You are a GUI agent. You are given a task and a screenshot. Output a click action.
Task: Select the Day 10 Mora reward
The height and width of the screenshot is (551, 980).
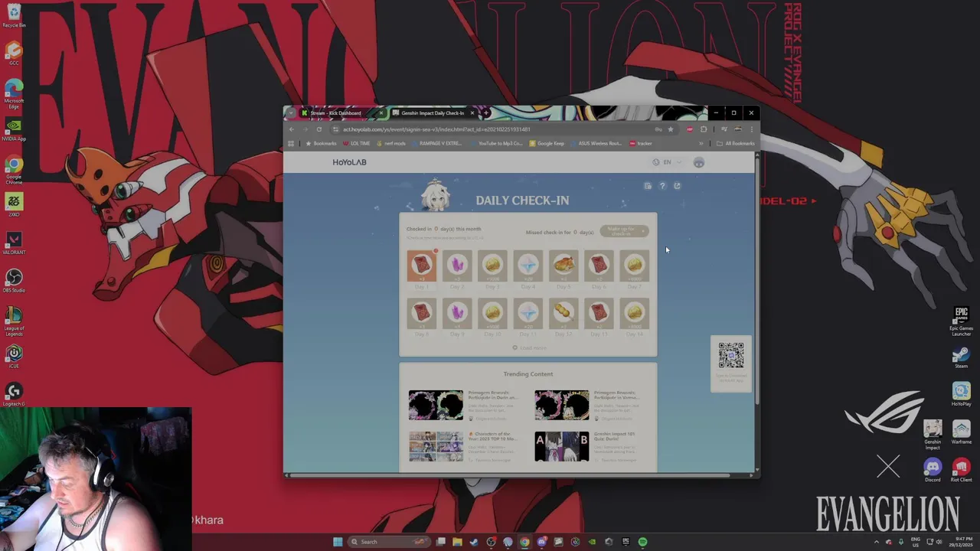pos(492,313)
